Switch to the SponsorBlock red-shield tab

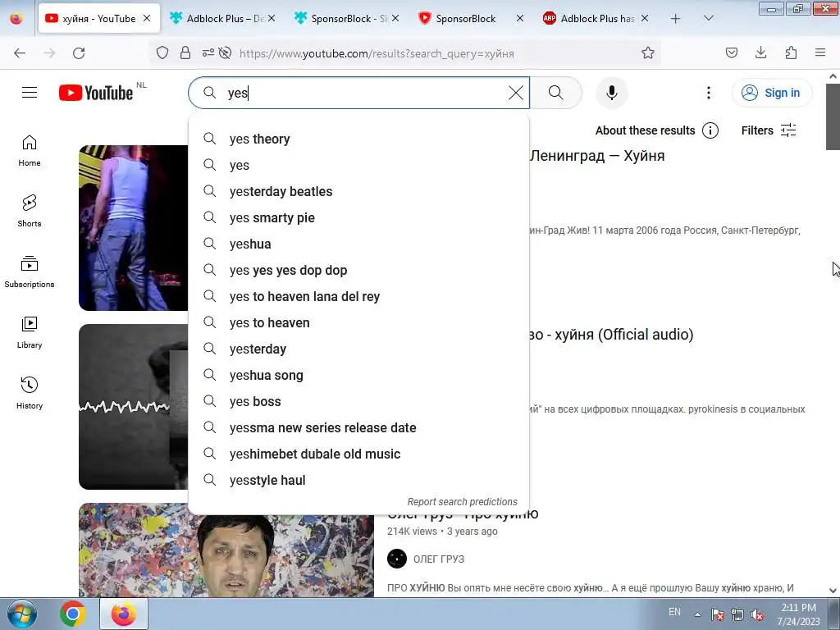(x=470, y=18)
